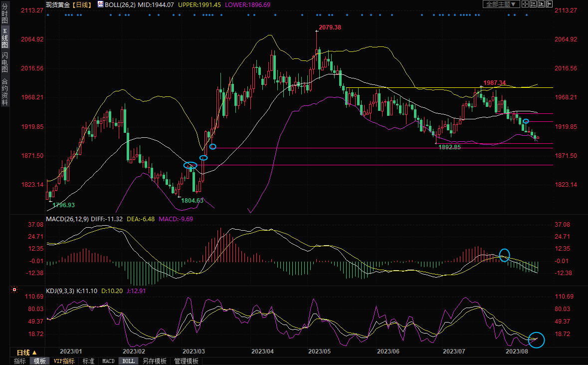Click the chart playback icon in top toolbar
The height and width of the screenshot is (365, 588).
pyautogui.click(x=541, y=4)
